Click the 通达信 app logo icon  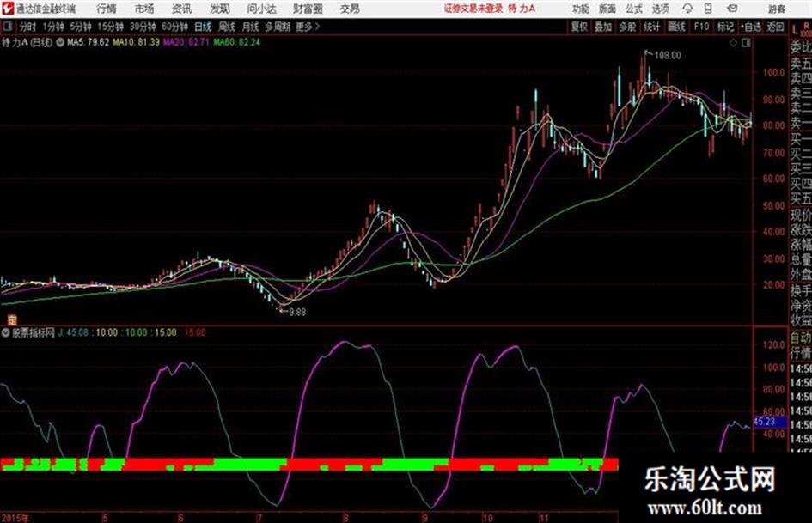(x=8, y=9)
